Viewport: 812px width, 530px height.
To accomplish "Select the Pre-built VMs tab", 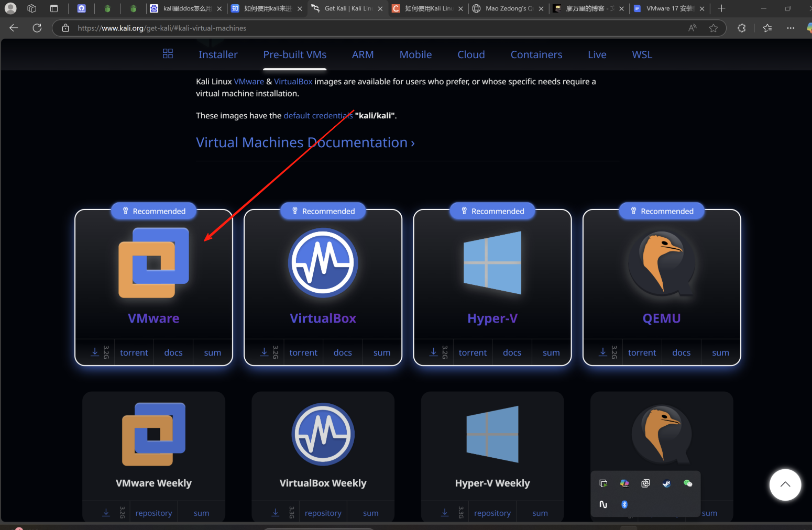I will coord(295,54).
